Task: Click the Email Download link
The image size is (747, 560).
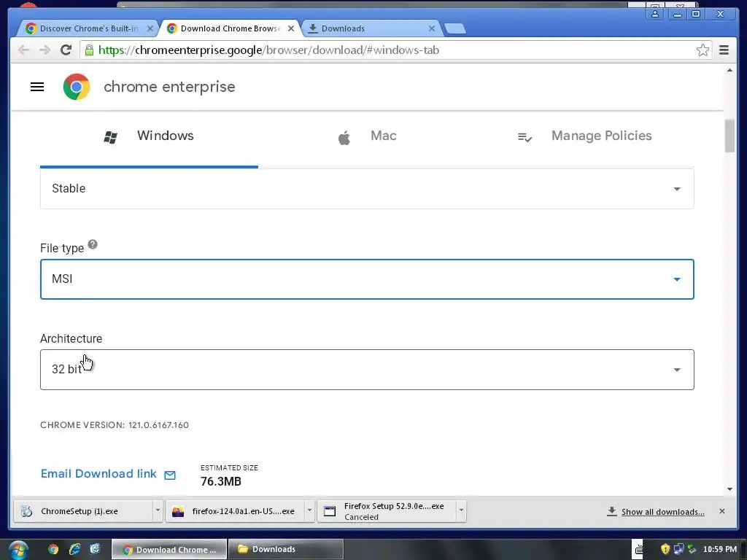Action: [98, 474]
